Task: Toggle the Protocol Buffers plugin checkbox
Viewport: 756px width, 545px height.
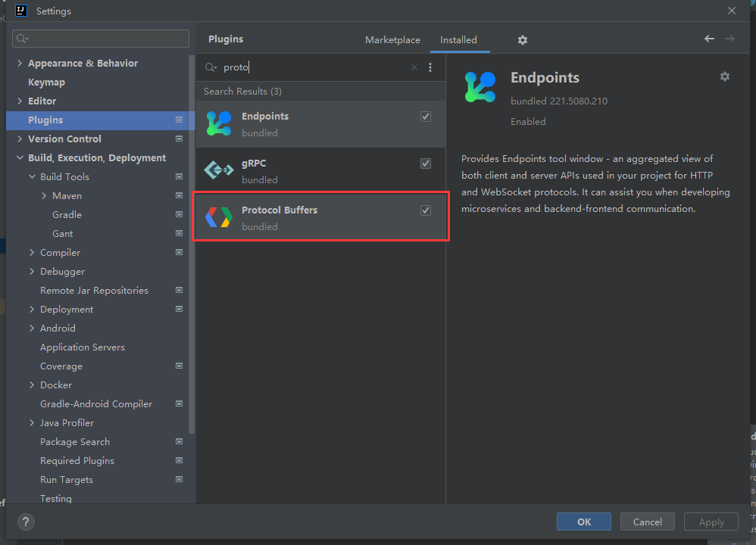Action: click(426, 210)
